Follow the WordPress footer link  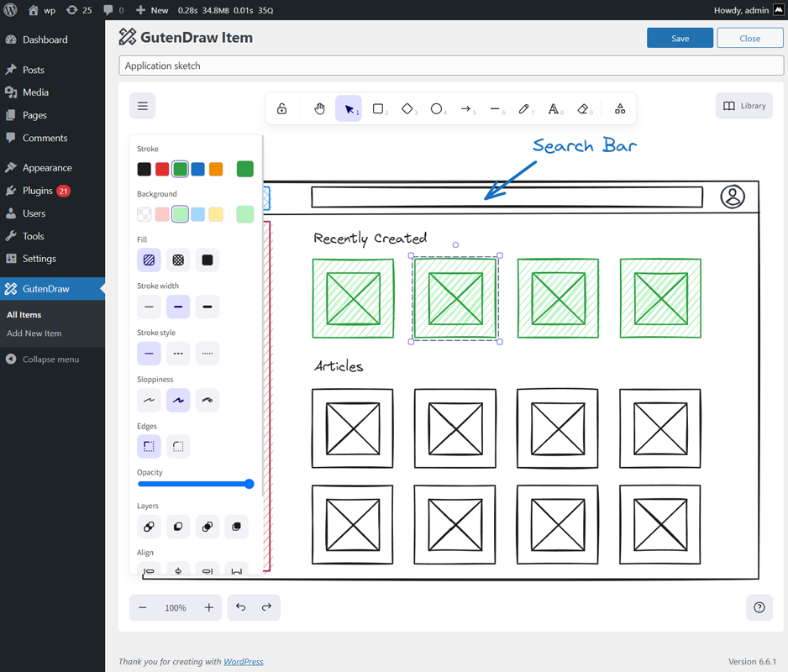click(244, 661)
